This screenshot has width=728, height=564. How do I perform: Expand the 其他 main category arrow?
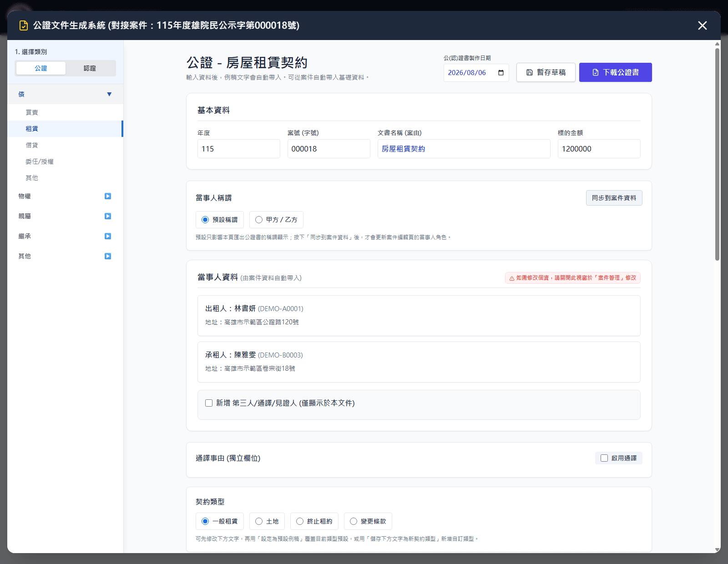click(x=108, y=256)
